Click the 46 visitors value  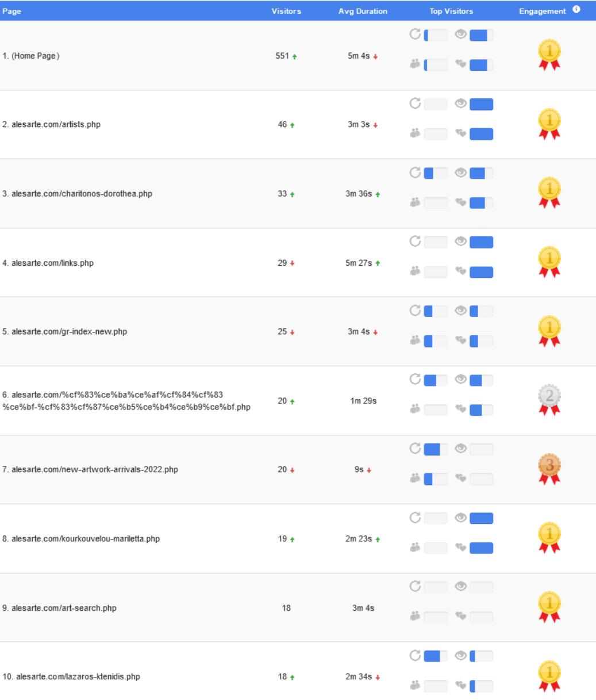(282, 125)
